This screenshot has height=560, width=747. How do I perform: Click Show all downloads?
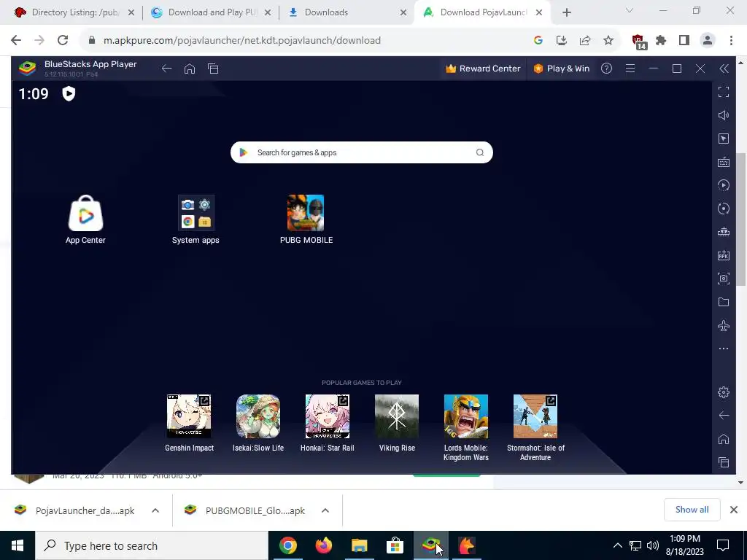pos(692,510)
